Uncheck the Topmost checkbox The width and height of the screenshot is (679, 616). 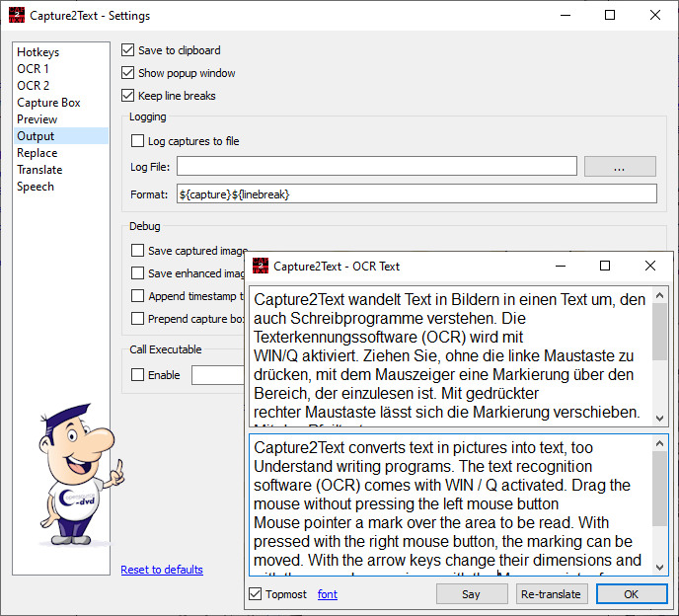pyautogui.click(x=257, y=594)
